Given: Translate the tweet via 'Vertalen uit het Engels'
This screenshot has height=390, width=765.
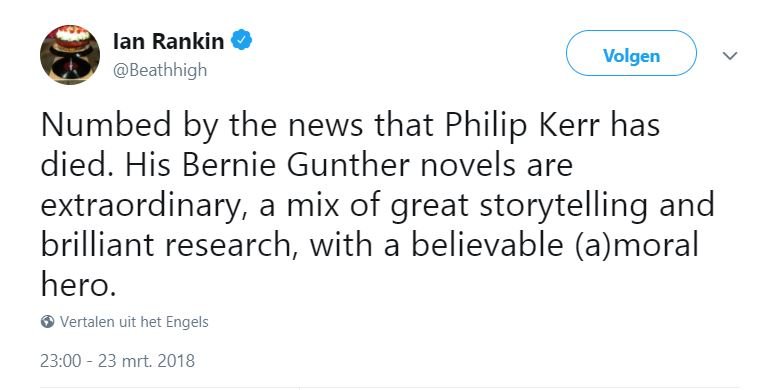Looking at the screenshot, I should 134,322.
